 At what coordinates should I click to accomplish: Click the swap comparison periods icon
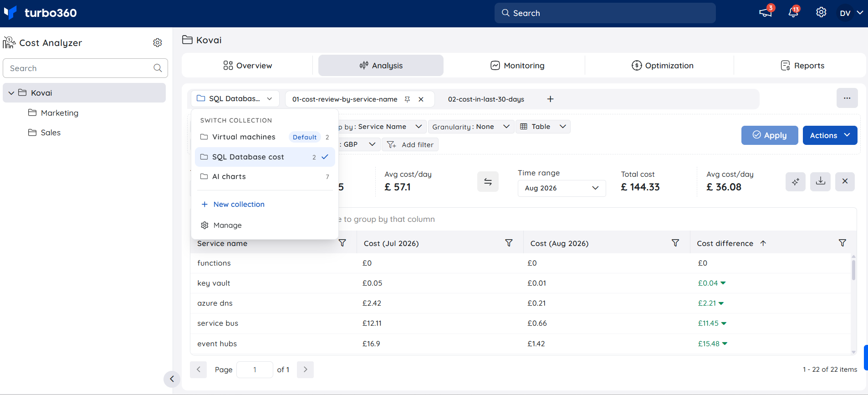click(x=488, y=182)
